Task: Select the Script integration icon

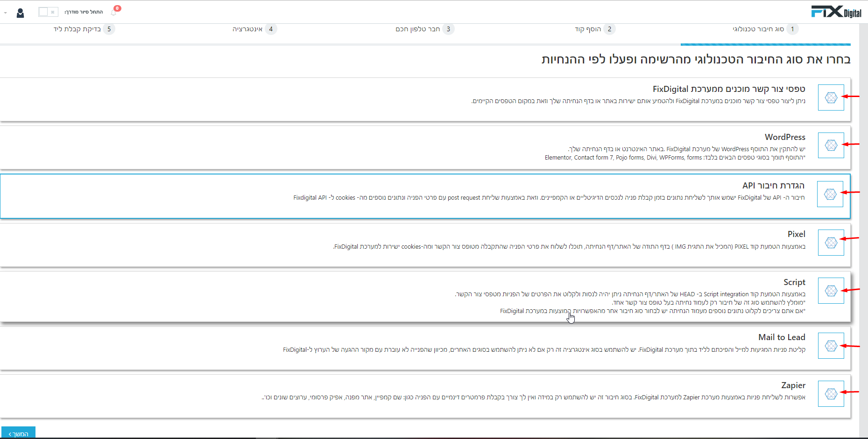Action: (831, 291)
